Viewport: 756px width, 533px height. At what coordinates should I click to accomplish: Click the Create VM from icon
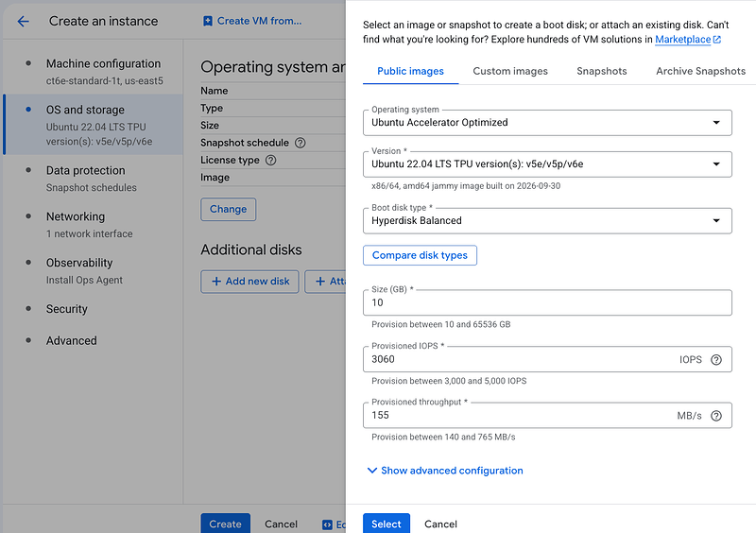pos(207,21)
